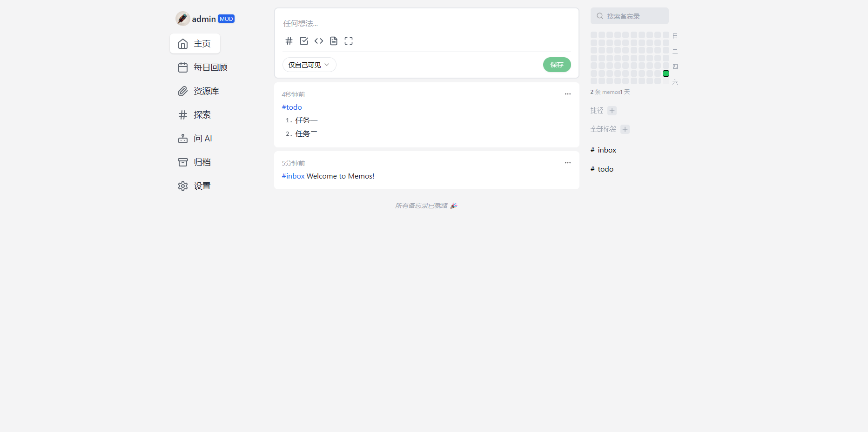This screenshot has width=868, height=432.
Task: Open more actions on the Welcome memo
Action: point(567,163)
